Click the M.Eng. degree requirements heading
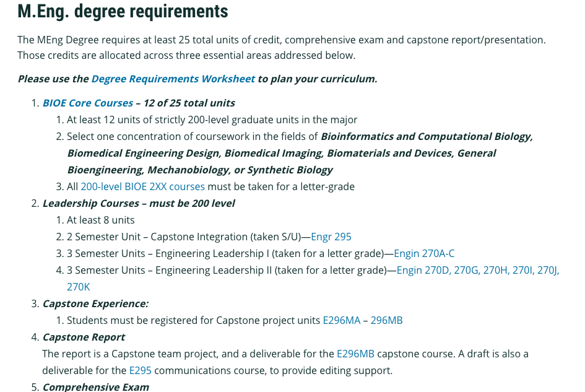Viewport: 585px width, 392px height. [123, 11]
